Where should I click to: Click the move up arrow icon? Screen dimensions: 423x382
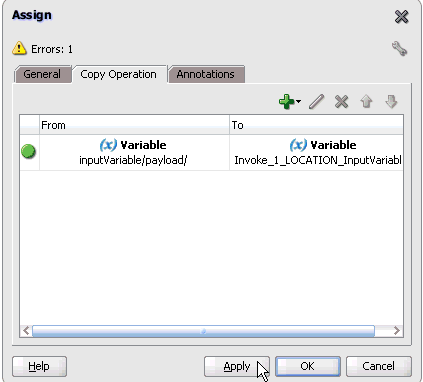point(366,102)
